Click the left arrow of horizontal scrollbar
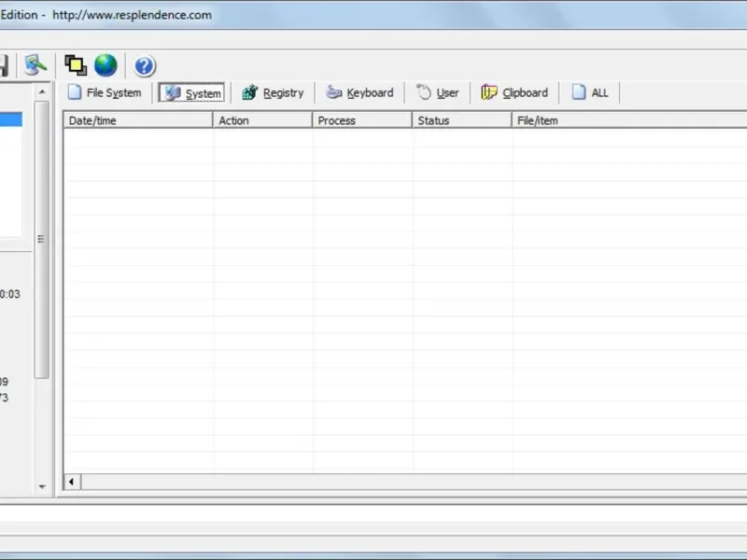This screenshot has width=747, height=560. pyautogui.click(x=72, y=482)
